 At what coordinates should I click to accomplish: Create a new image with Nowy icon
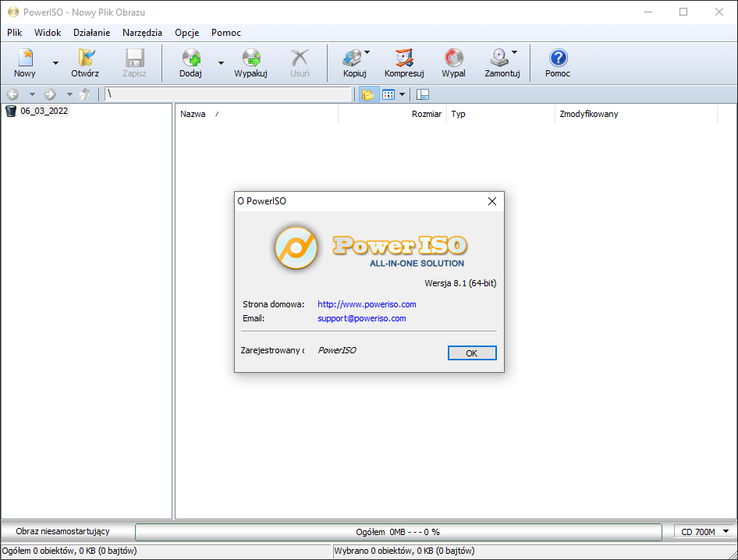point(25,63)
